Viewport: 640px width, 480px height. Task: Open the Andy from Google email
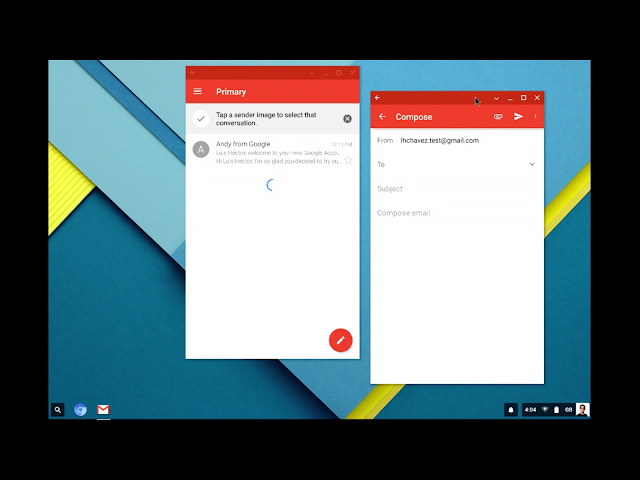273,152
